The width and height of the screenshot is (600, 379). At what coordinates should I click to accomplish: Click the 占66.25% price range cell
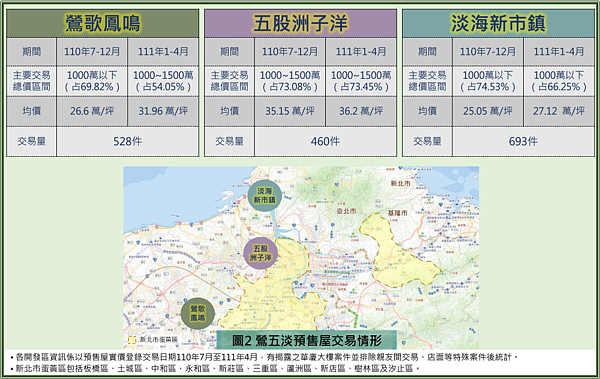click(x=559, y=81)
